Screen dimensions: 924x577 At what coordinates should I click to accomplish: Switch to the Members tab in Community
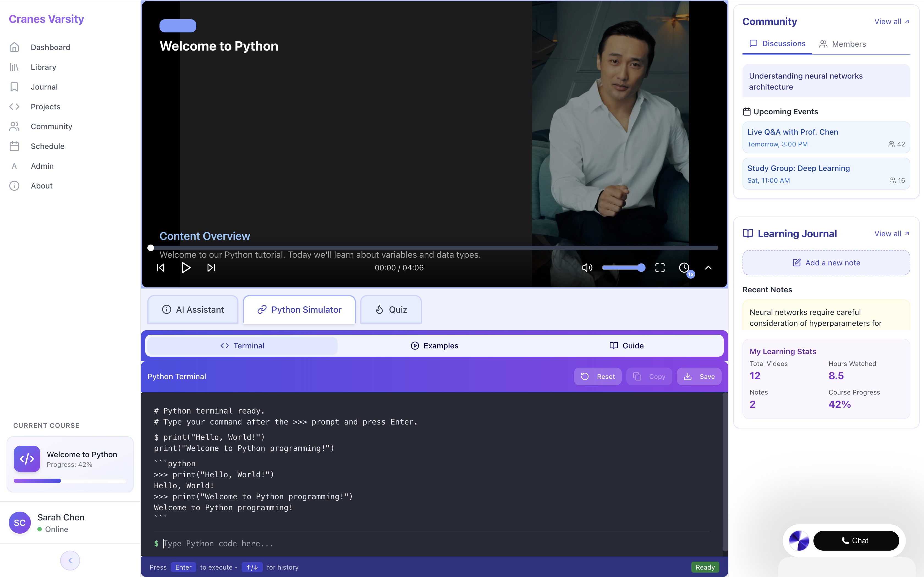[843, 44]
